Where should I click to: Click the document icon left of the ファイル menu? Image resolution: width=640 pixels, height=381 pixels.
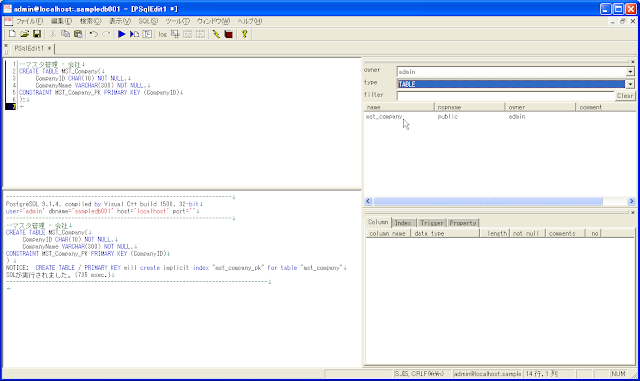8,21
